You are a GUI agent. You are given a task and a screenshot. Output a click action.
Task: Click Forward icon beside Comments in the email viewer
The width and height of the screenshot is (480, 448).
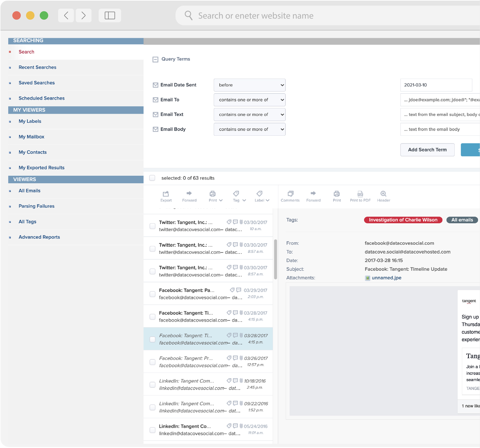coord(313,193)
